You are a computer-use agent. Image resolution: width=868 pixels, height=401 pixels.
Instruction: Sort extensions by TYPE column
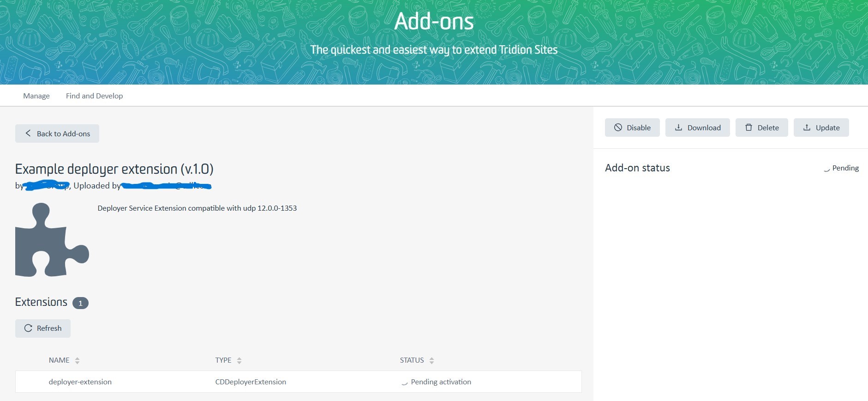click(x=228, y=360)
